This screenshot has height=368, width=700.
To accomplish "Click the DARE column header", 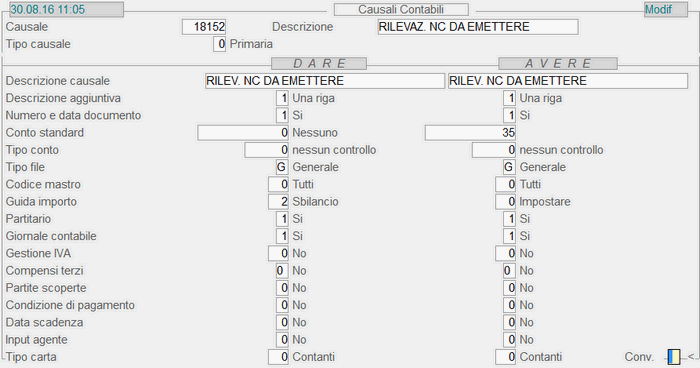I will pos(319,63).
